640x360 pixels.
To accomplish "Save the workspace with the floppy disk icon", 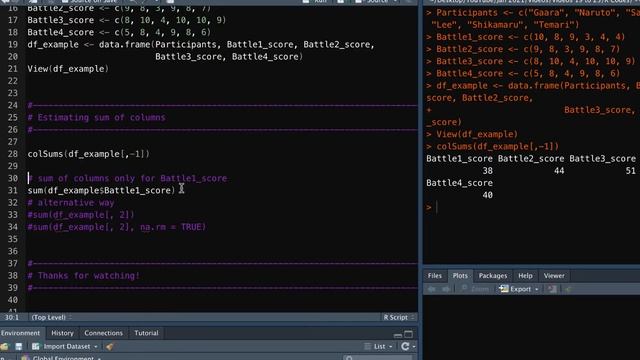I will pos(19,347).
